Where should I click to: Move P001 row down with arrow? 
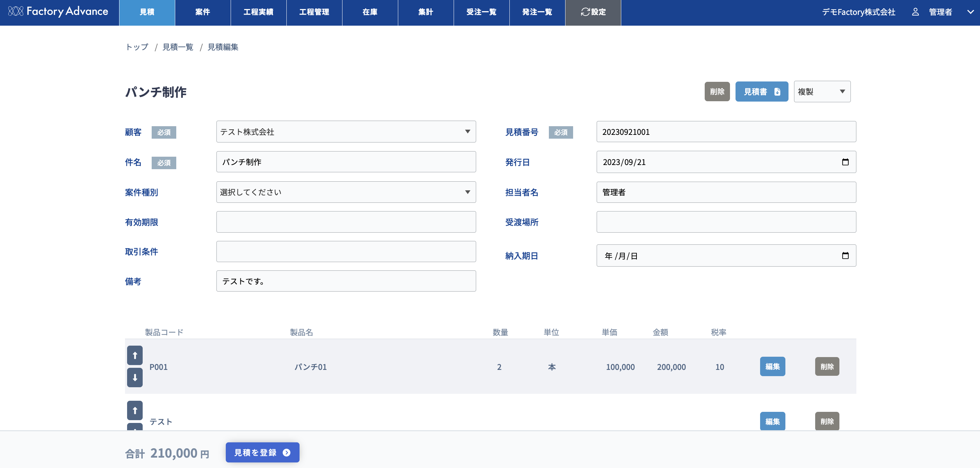click(x=135, y=378)
